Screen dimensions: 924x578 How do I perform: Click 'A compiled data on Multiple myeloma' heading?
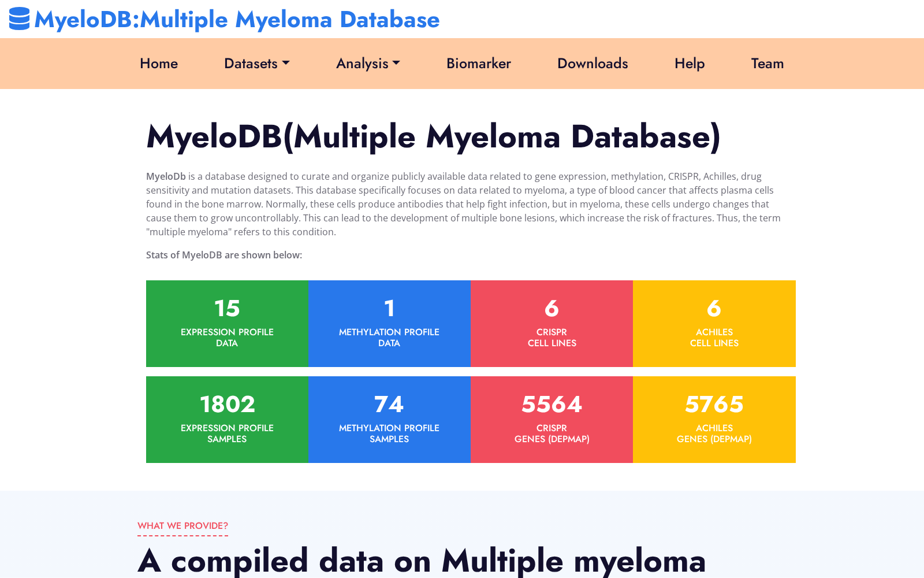click(422, 561)
